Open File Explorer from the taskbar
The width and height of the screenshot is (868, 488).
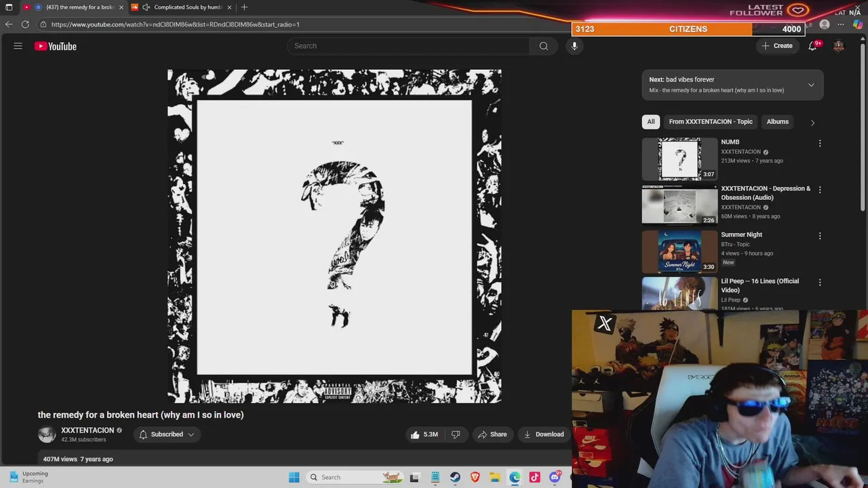(x=495, y=477)
